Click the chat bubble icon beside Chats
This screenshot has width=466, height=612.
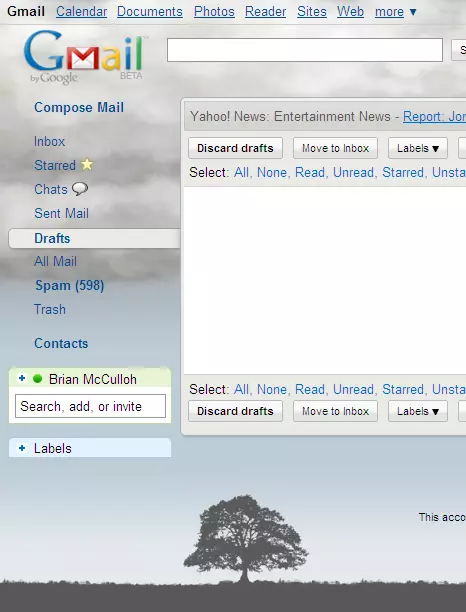[80, 189]
